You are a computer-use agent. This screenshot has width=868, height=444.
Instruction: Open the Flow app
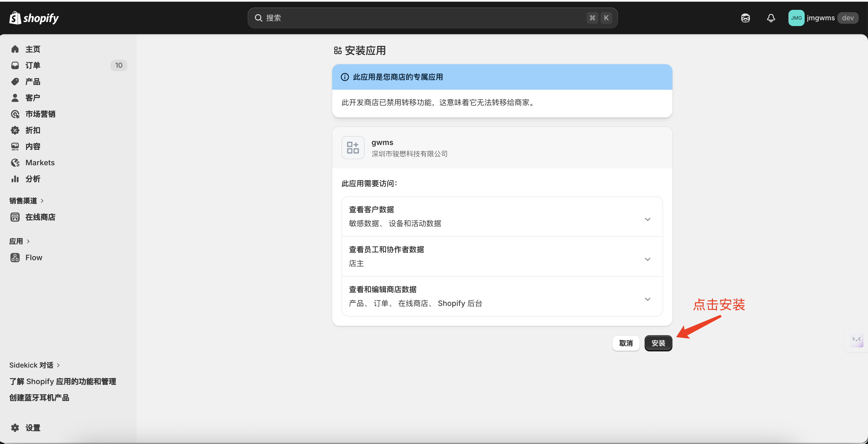[x=34, y=258]
